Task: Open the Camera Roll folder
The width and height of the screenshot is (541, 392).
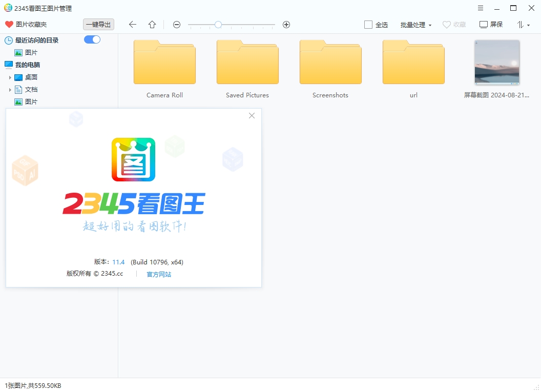Action: [x=164, y=62]
